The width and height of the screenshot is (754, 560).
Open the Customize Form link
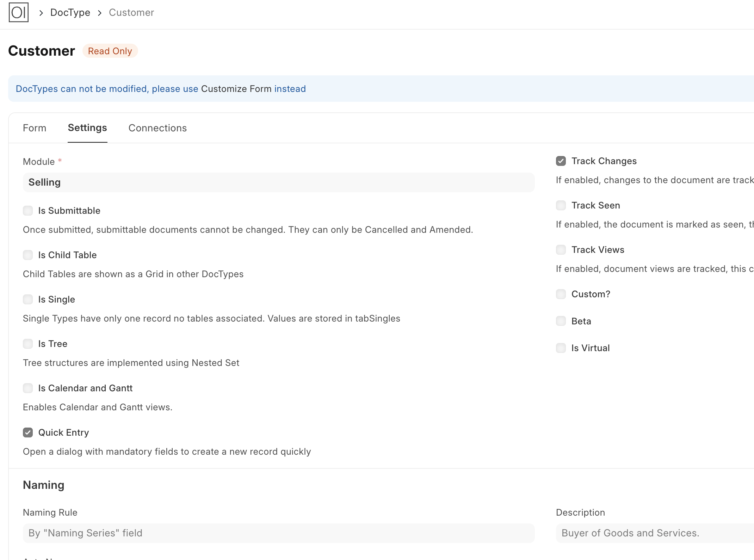[x=236, y=89]
